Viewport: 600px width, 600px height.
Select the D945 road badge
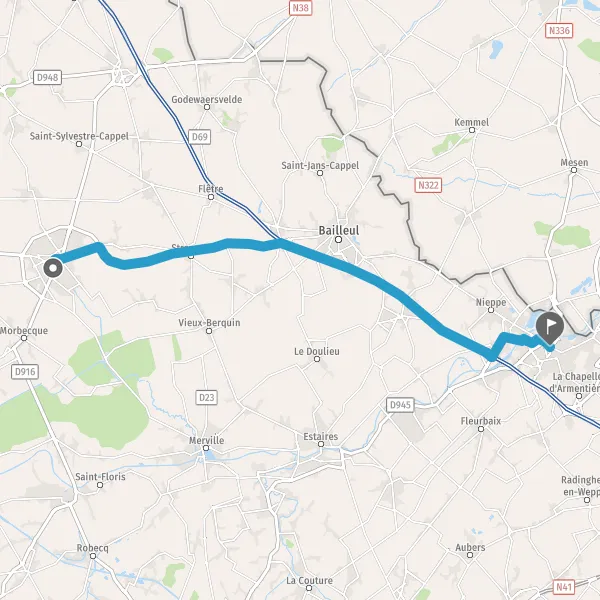pos(400,405)
